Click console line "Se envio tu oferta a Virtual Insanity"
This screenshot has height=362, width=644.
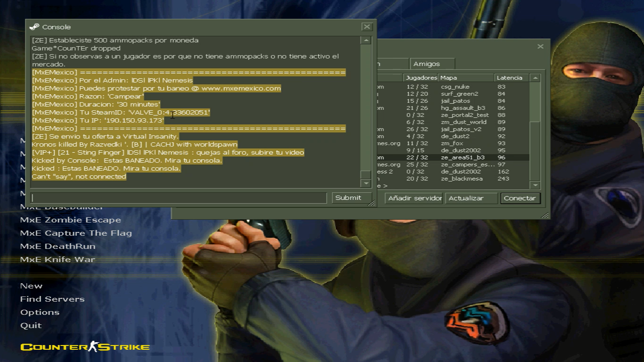(x=105, y=136)
